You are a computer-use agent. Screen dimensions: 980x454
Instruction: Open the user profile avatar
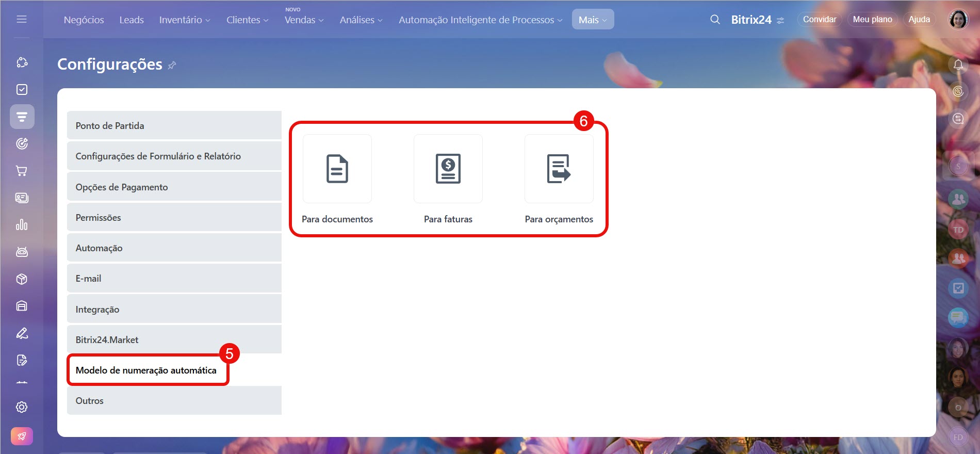[x=958, y=20]
